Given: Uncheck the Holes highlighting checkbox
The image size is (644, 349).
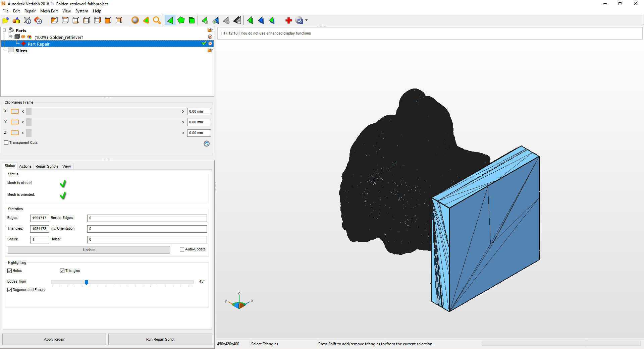Looking at the screenshot, I should click(10, 271).
